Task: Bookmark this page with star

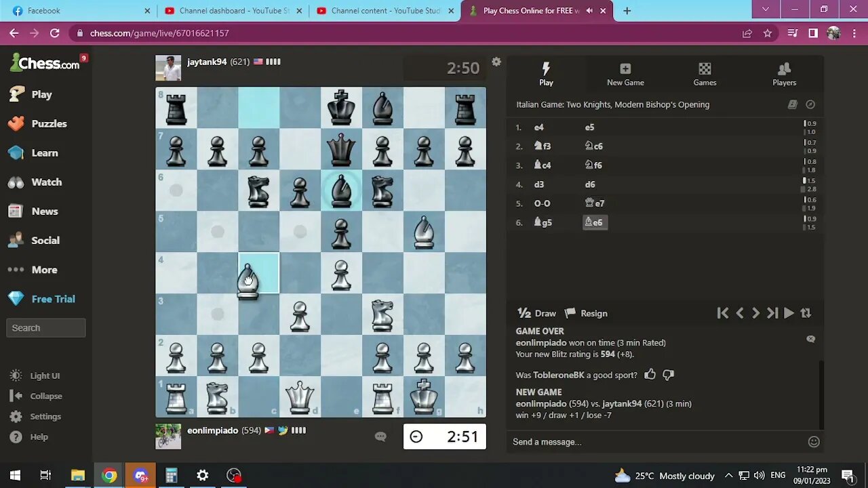Action: tap(768, 33)
